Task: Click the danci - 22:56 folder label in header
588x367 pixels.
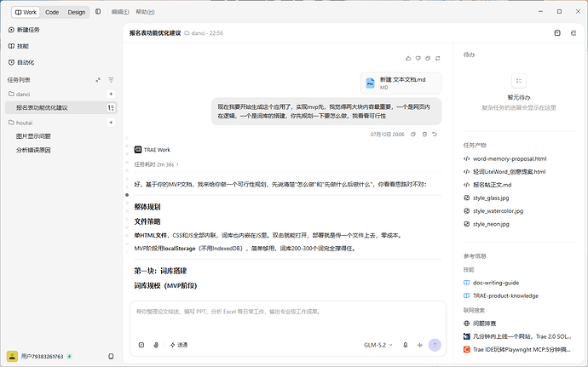Action: coord(204,33)
